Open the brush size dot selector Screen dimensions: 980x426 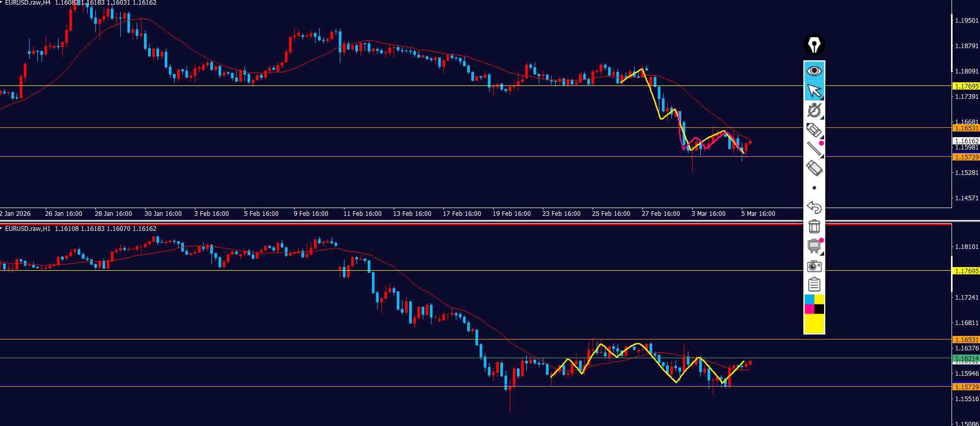(814, 188)
